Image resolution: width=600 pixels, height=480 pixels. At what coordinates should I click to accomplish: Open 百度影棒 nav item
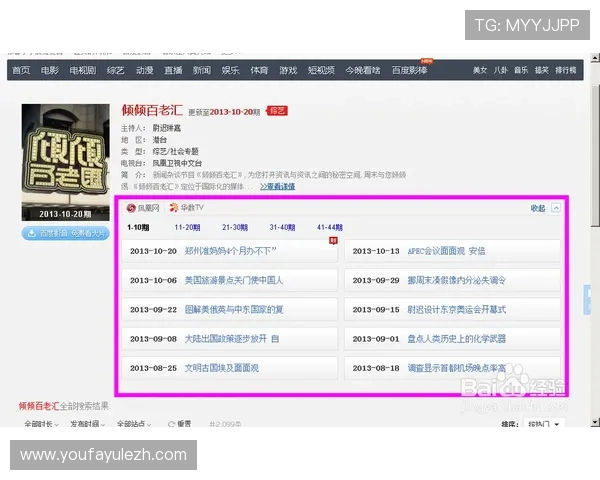(x=409, y=70)
